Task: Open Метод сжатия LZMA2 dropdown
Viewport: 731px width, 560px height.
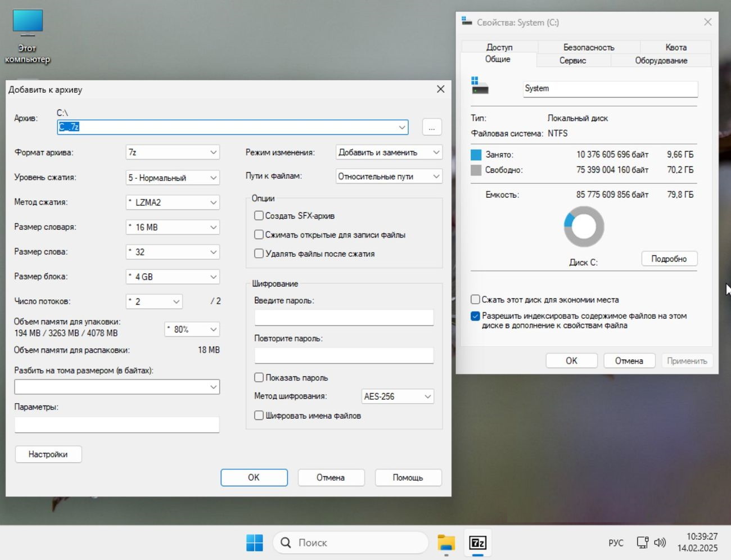Action: point(173,202)
